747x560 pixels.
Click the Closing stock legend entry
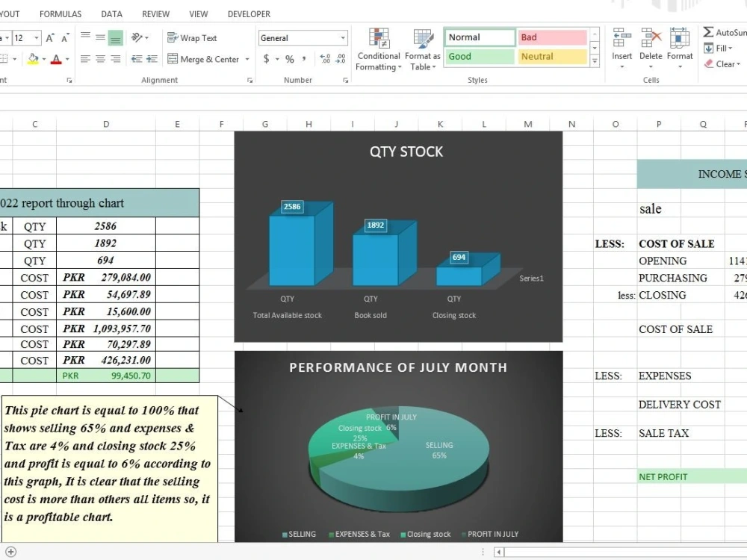(426, 535)
